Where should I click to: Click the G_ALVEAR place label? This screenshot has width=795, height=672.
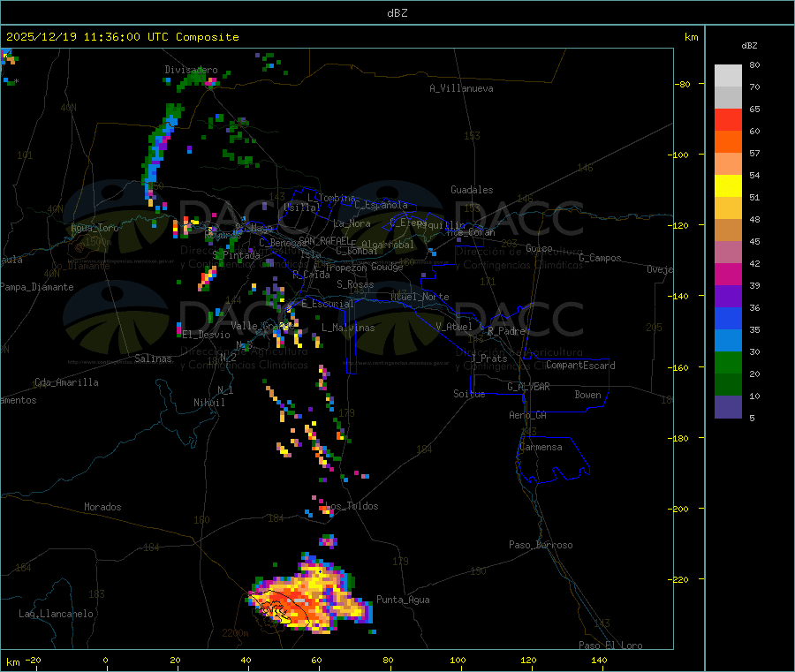point(528,387)
